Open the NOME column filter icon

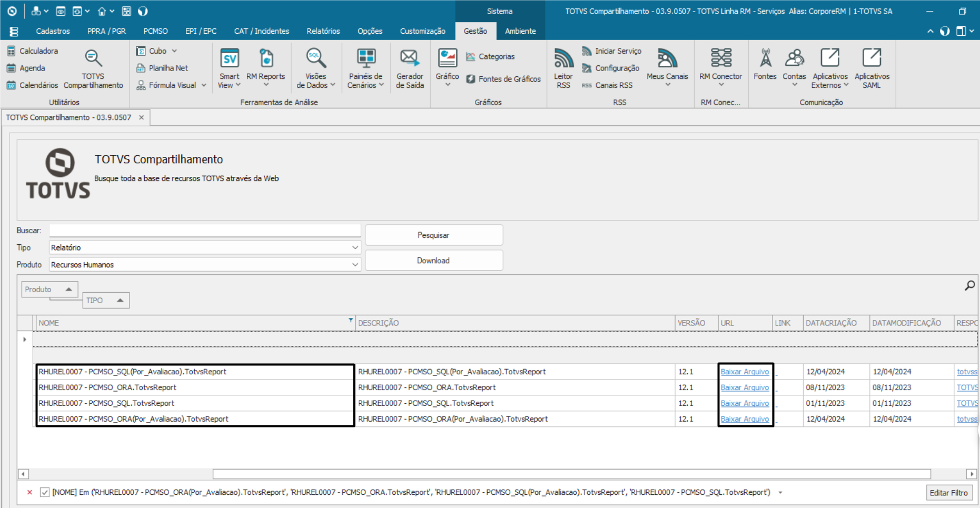point(351,320)
